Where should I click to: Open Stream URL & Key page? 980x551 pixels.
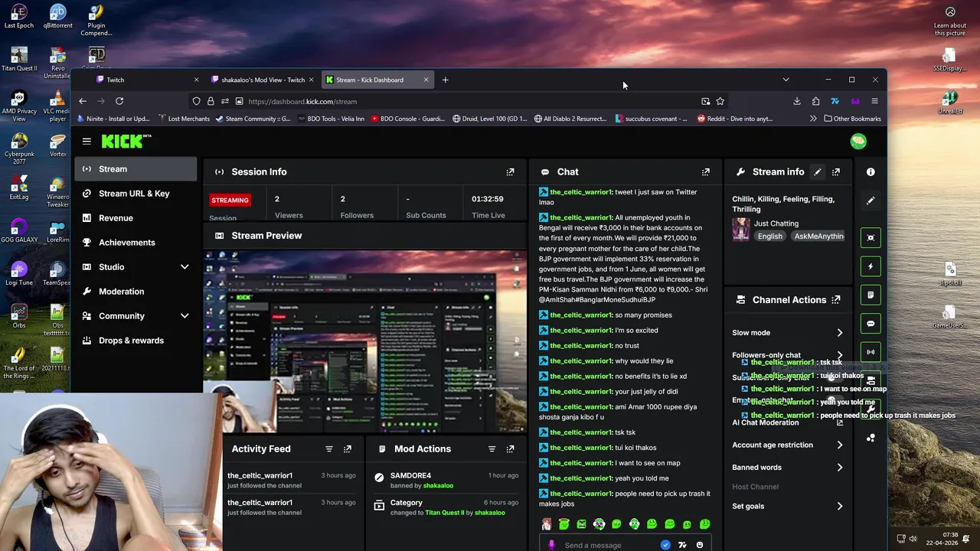coord(136,194)
